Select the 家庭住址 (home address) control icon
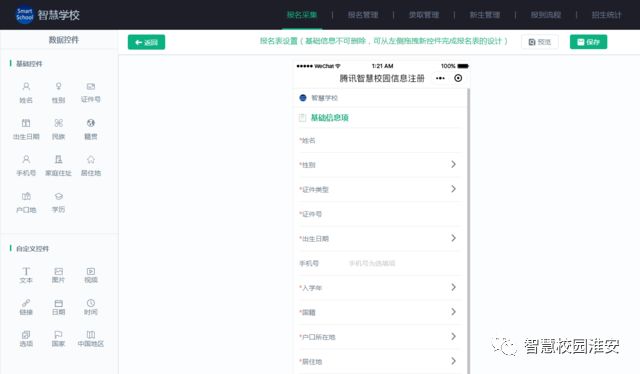 (58, 159)
